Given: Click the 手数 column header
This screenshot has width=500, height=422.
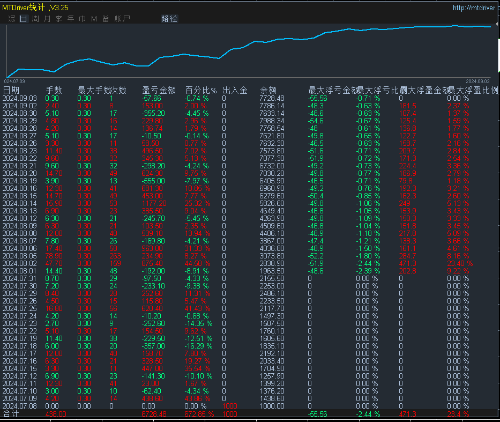Looking at the screenshot, I should (54, 90).
